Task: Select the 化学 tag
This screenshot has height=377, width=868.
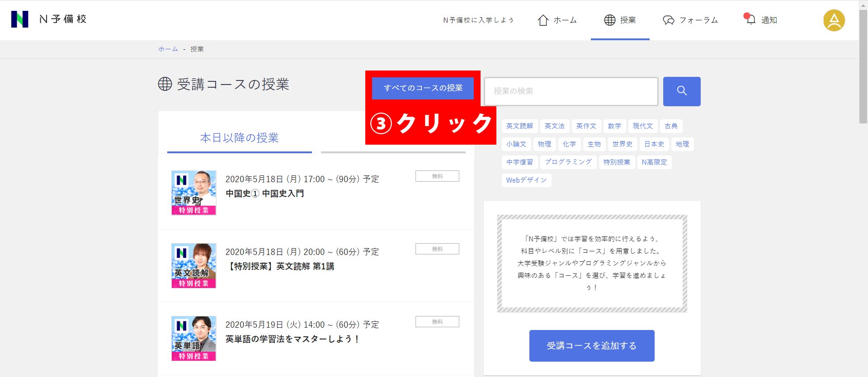Action: [569, 144]
